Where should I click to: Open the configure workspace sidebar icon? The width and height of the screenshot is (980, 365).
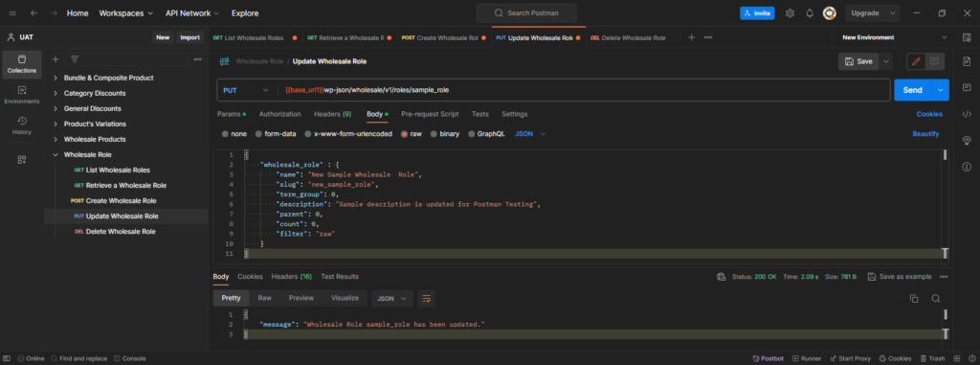22,160
